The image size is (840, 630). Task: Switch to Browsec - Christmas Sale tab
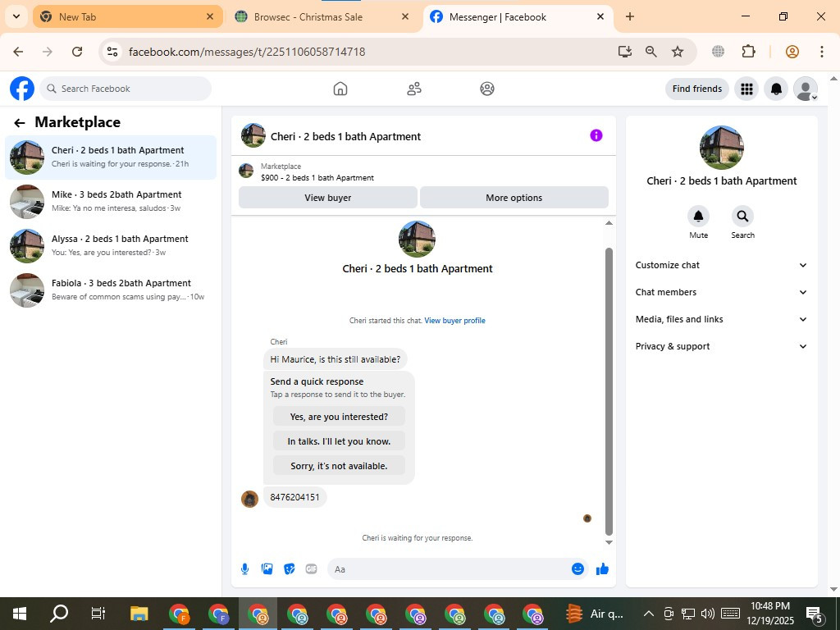click(322, 16)
